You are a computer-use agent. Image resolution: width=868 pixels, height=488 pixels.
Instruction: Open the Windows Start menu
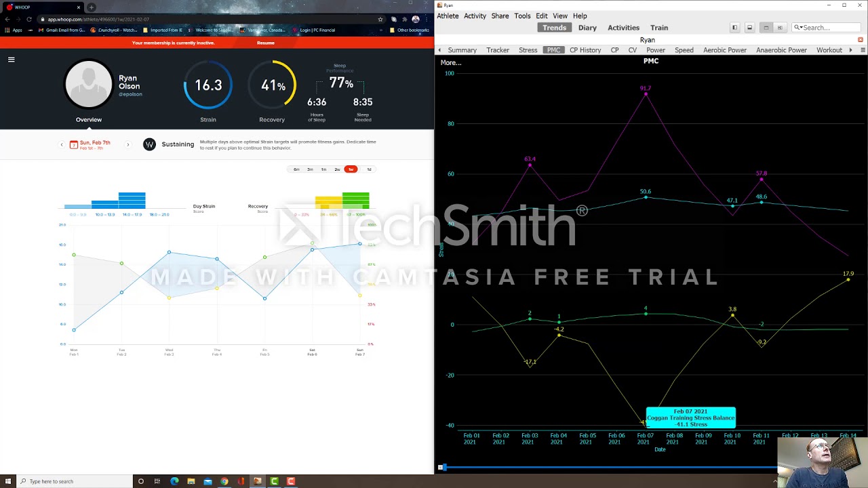(7, 481)
